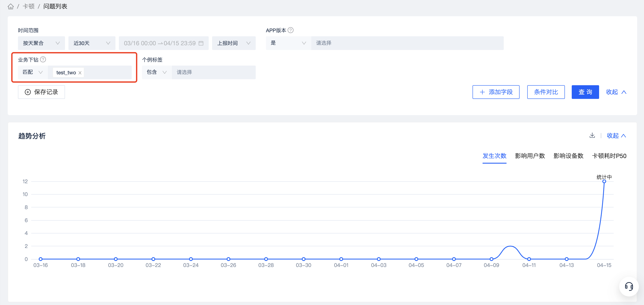Open 问题列表 breadcrumb item

pyautogui.click(x=55, y=6)
